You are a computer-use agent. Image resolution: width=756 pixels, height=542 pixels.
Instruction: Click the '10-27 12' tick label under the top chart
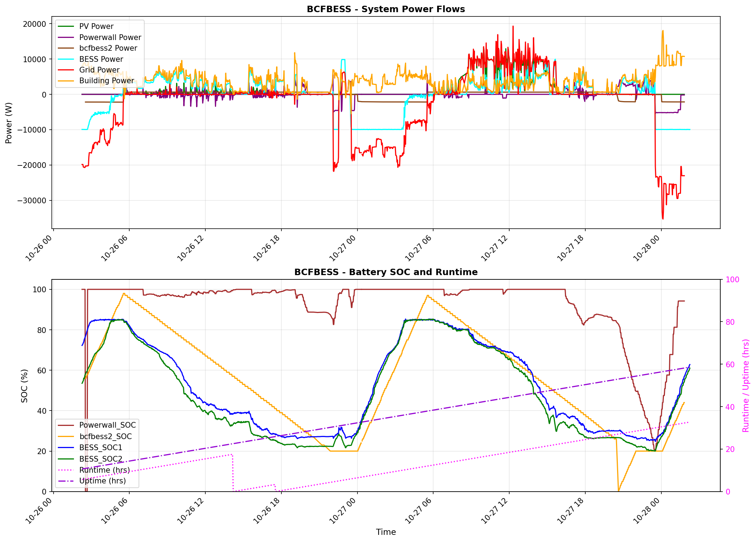tap(495, 248)
